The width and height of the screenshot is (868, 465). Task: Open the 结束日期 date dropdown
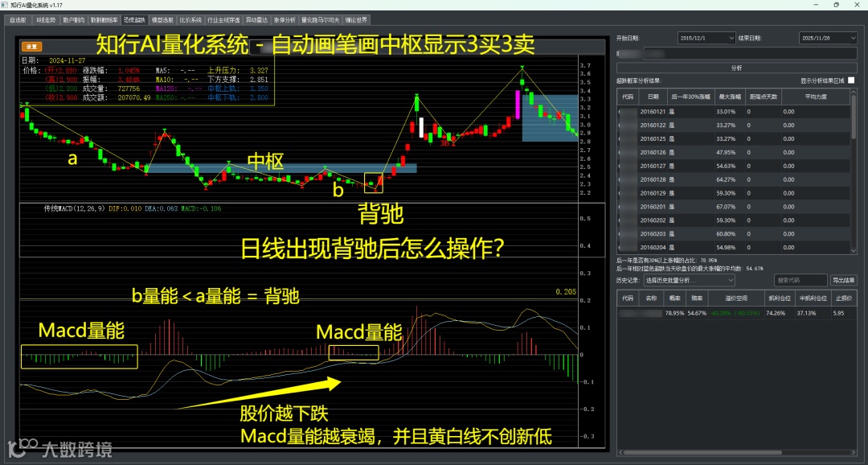[852, 39]
